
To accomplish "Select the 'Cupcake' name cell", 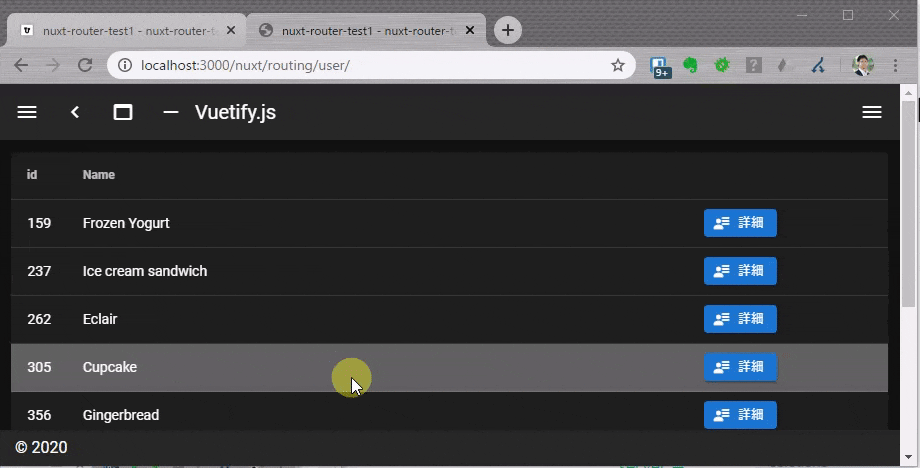I will coord(110,367).
